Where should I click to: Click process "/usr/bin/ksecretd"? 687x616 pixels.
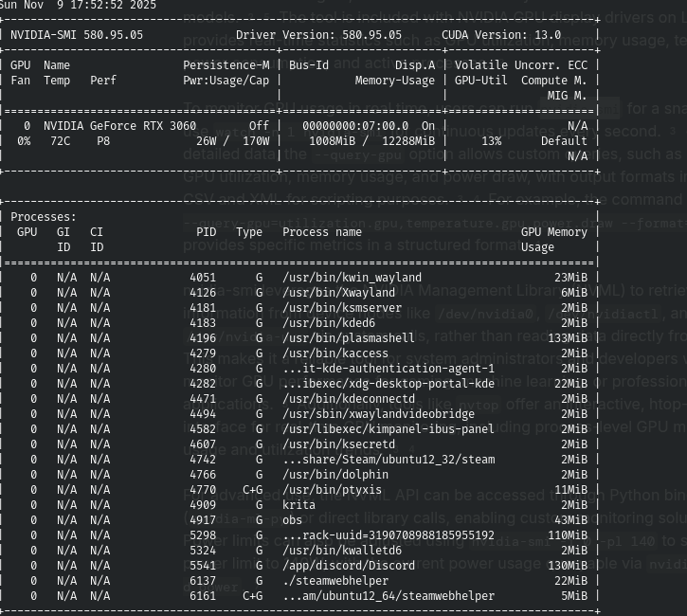coord(338,444)
